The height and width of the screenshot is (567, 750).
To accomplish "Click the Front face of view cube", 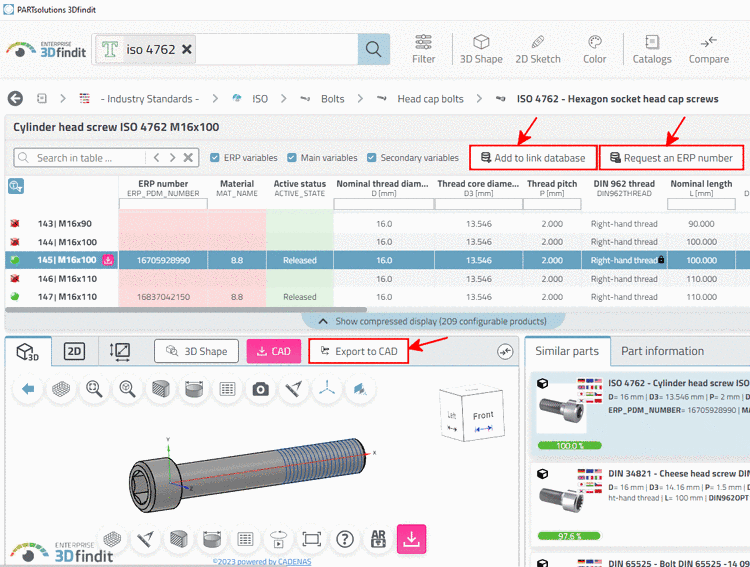I will pos(483,416).
